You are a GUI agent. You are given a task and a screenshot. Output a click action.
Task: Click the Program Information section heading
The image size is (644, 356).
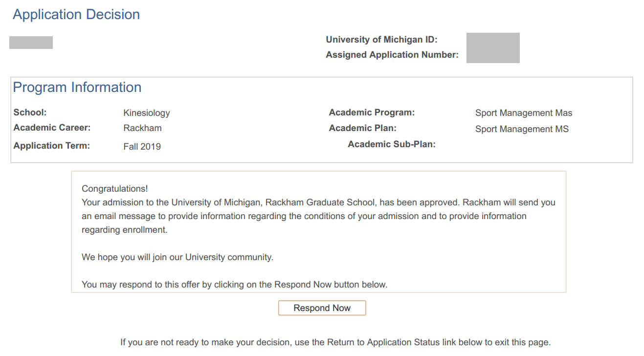pyautogui.click(x=77, y=88)
